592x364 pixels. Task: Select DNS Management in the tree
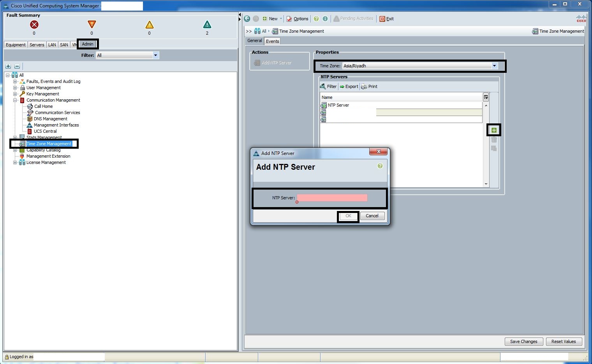50,119
